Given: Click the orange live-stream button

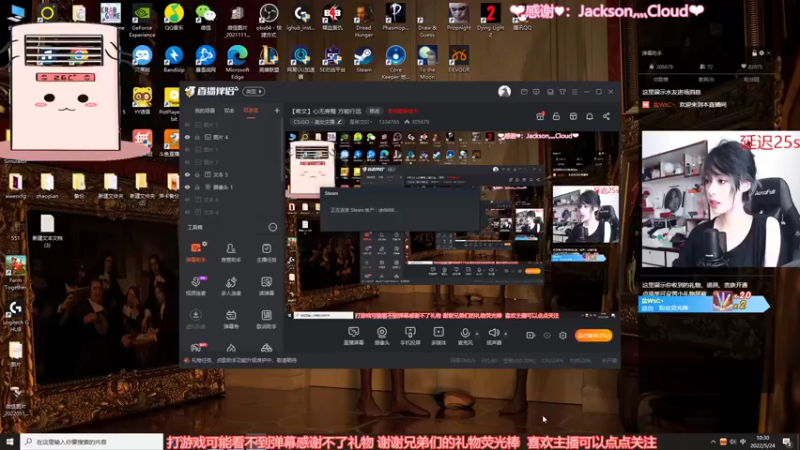Looking at the screenshot, I should (x=594, y=335).
